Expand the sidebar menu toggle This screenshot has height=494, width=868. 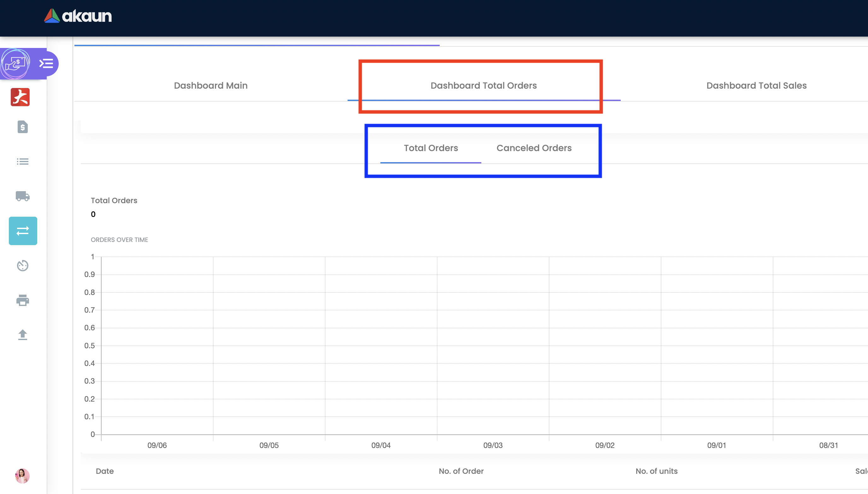[46, 63]
